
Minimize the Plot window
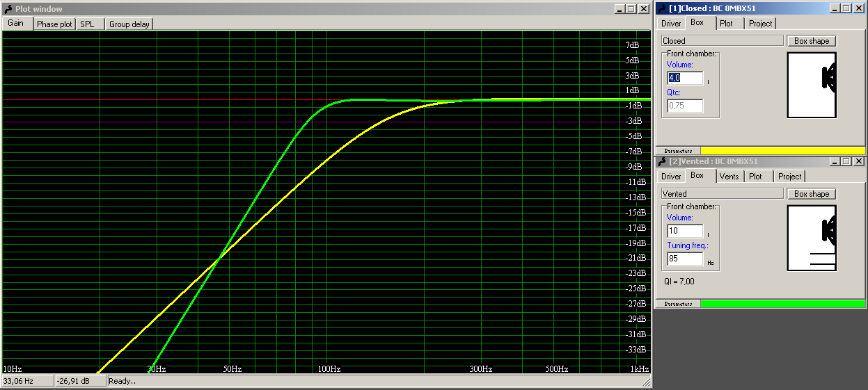pos(620,9)
